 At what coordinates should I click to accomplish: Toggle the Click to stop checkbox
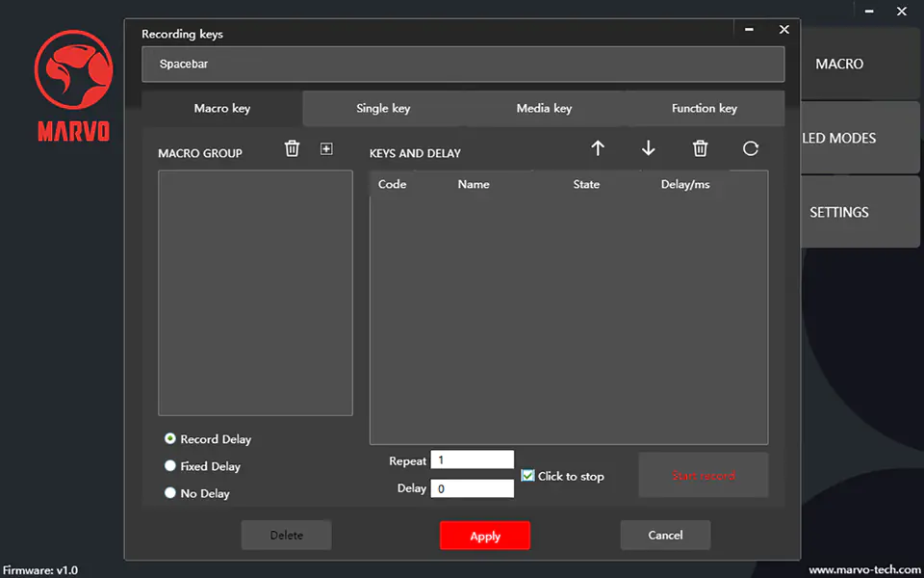(527, 476)
